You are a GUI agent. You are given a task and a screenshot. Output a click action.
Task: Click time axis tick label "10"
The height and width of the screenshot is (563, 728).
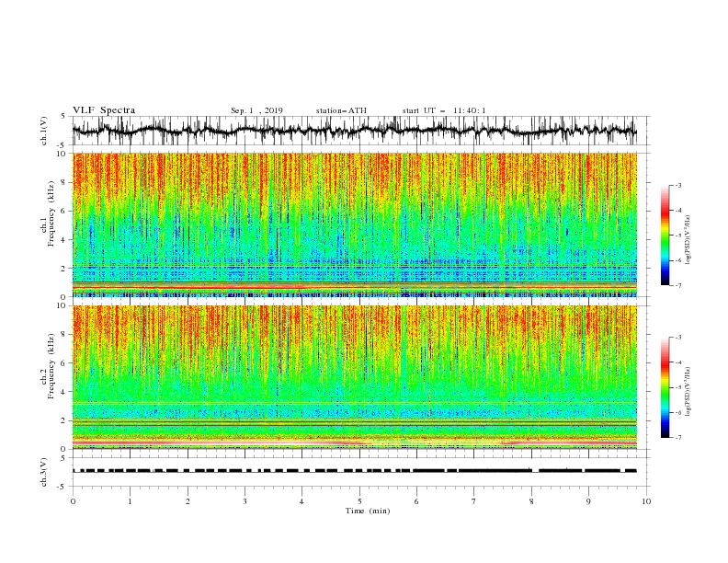(646, 501)
